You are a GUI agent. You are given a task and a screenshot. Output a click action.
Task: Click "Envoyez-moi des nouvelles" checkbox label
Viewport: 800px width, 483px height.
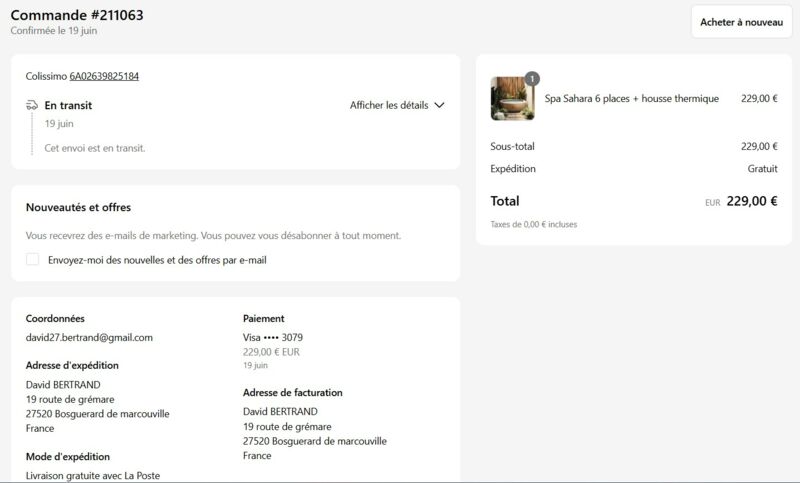click(x=157, y=260)
